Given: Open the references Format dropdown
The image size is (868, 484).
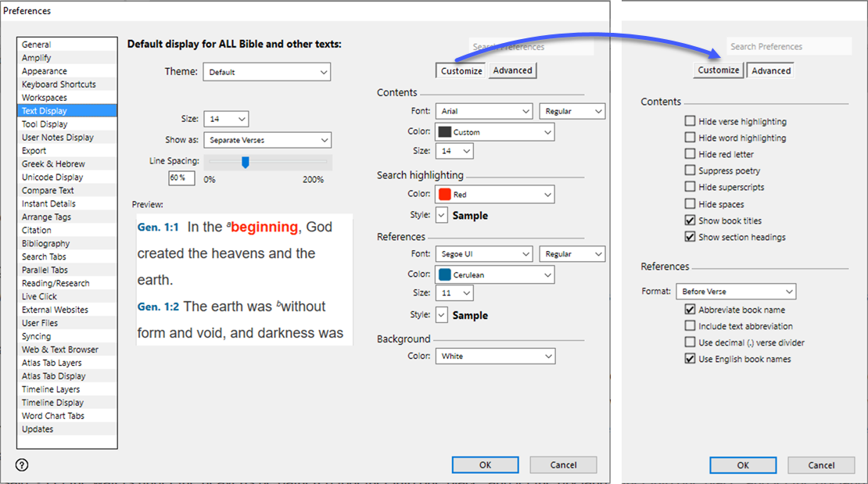Looking at the screenshot, I should 736,292.
